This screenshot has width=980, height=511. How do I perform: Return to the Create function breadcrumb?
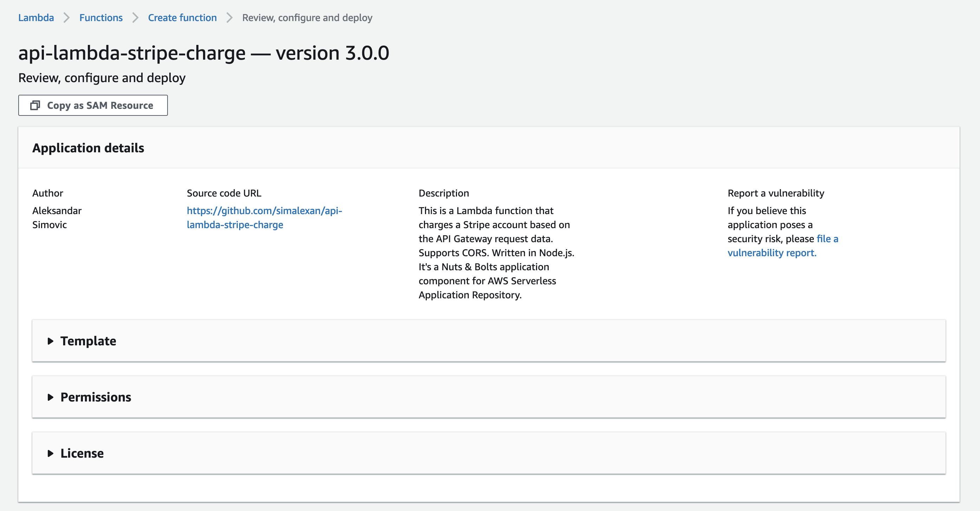182,18
